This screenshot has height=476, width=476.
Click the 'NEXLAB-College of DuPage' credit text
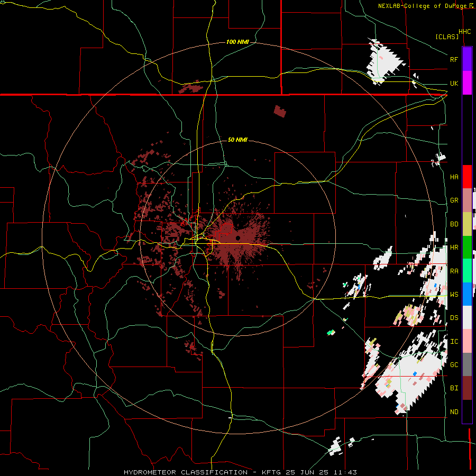click(x=423, y=6)
